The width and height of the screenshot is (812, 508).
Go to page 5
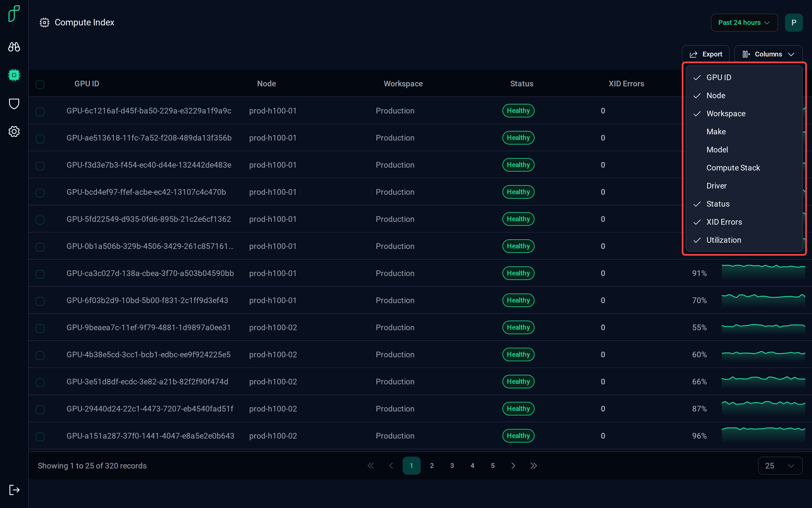(x=493, y=466)
